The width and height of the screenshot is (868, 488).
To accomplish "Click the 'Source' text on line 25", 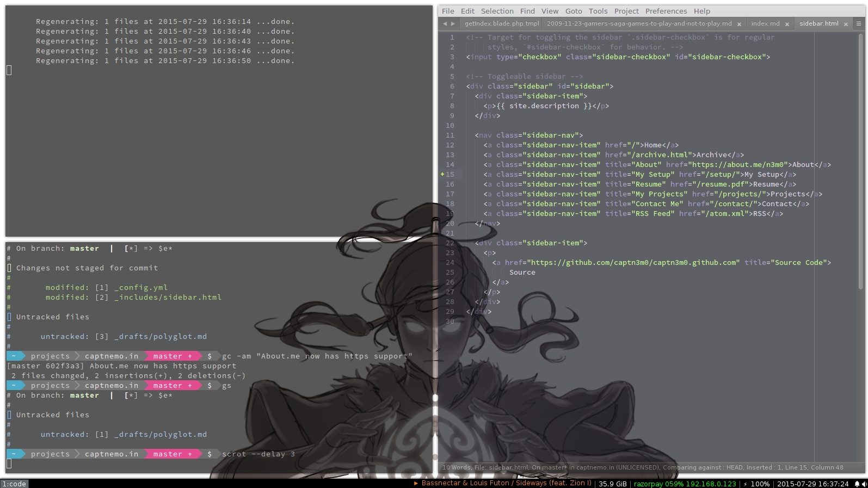I will (x=522, y=273).
